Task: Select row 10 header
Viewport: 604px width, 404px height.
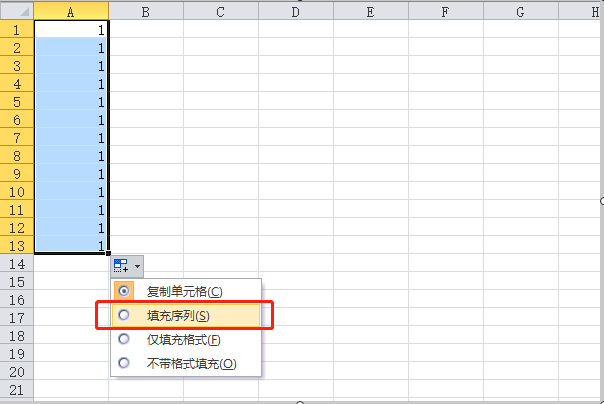Action: click(x=17, y=191)
